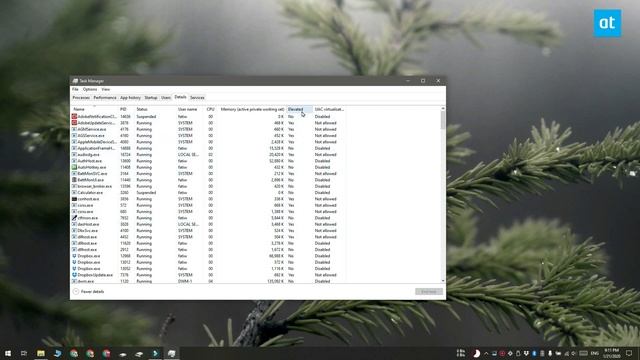The image size is (640, 360).
Task: Click the AutoHotkey.exe green icon
Action: pos(74,167)
